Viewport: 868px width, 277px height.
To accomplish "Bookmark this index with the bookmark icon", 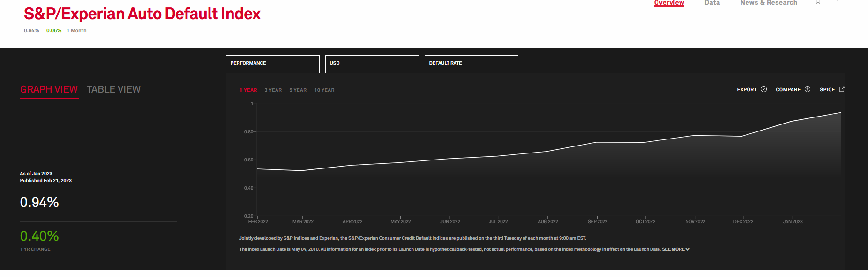I will coord(818,2).
